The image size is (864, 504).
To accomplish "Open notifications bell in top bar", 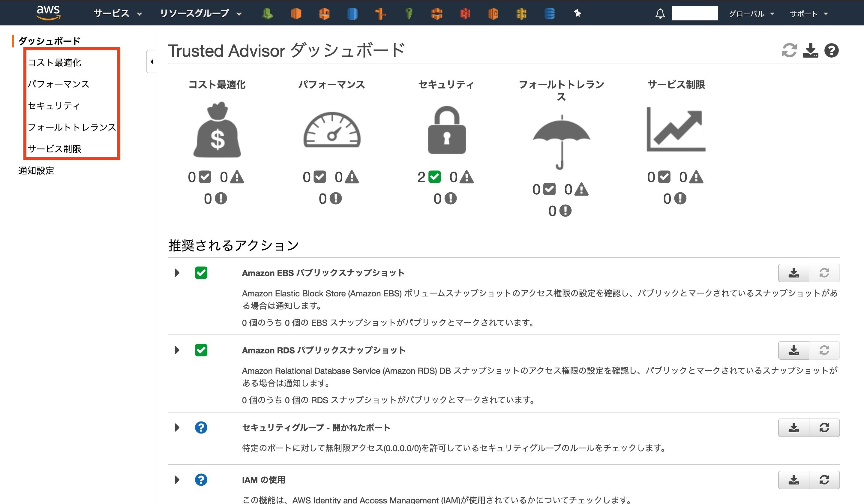I will [x=660, y=14].
